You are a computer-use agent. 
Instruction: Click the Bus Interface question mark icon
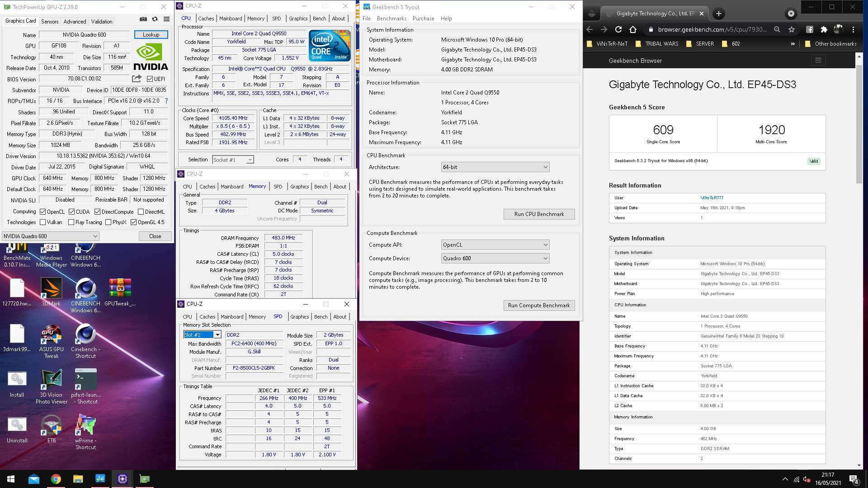[x=166, y=101]
